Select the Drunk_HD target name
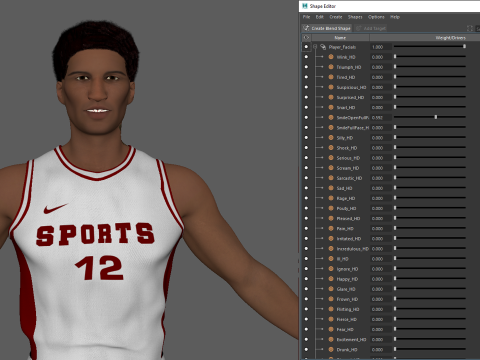 (347, 350)
